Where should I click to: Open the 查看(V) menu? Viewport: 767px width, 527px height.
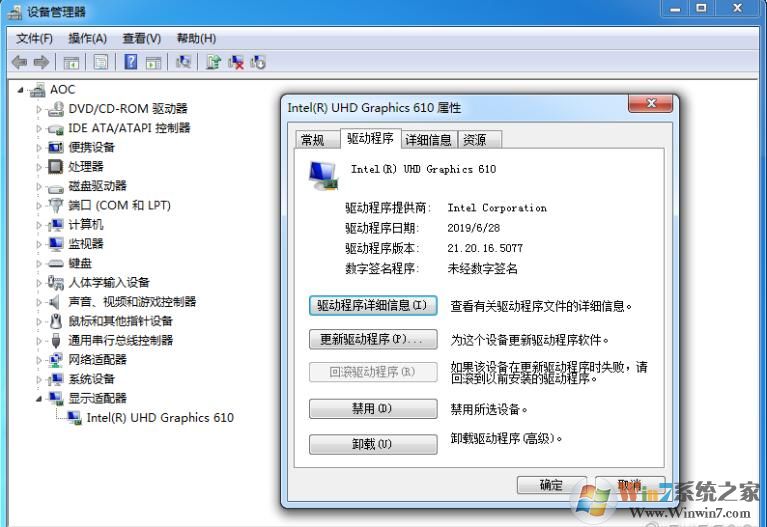pyautogui.click(x=141, y=38)
